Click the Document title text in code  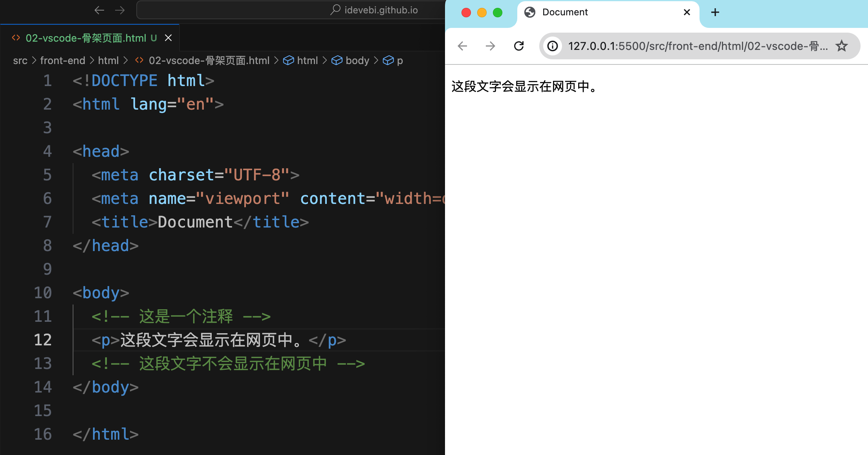(195, 222)
